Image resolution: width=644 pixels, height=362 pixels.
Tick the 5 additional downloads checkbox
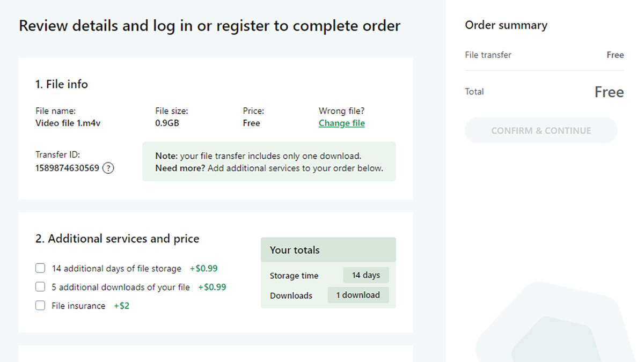[40, 287]
